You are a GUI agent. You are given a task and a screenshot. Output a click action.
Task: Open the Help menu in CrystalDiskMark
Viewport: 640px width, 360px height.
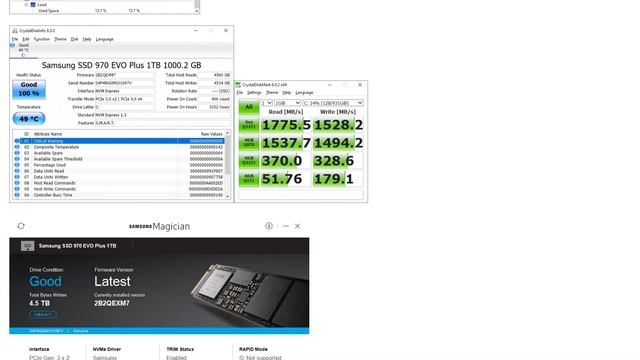[287, 93]
